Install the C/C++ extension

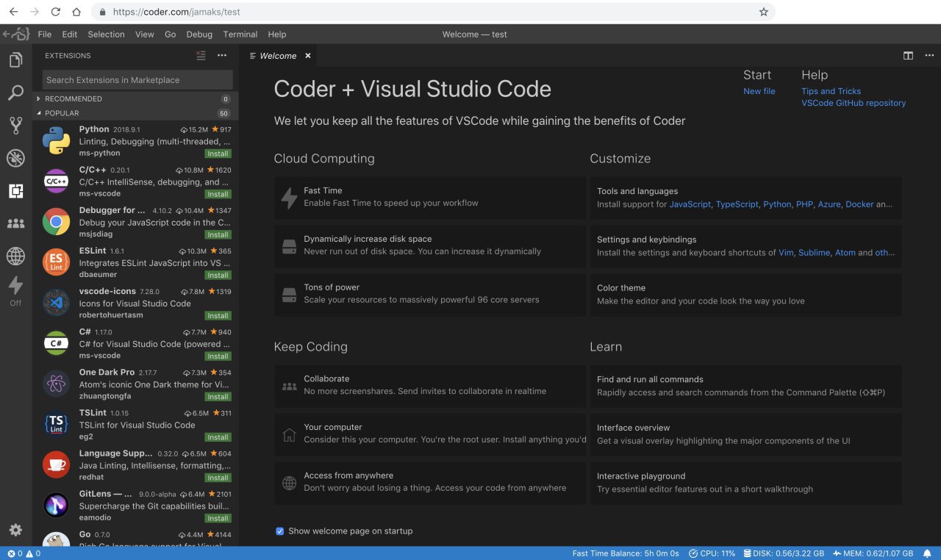[218, 194]
